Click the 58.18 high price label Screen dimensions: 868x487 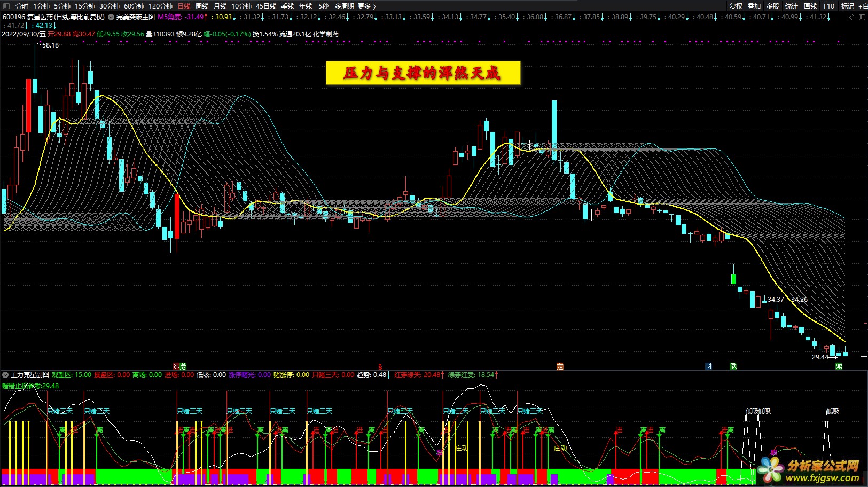click(50, 45)
